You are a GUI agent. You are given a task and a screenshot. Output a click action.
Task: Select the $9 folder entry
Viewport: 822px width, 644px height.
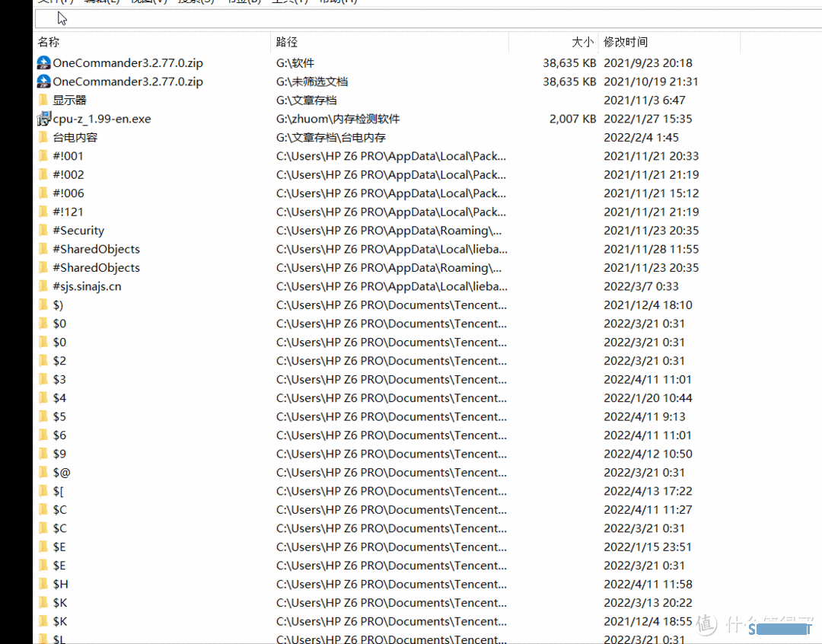pyautogui.click(x=59, y=454)
